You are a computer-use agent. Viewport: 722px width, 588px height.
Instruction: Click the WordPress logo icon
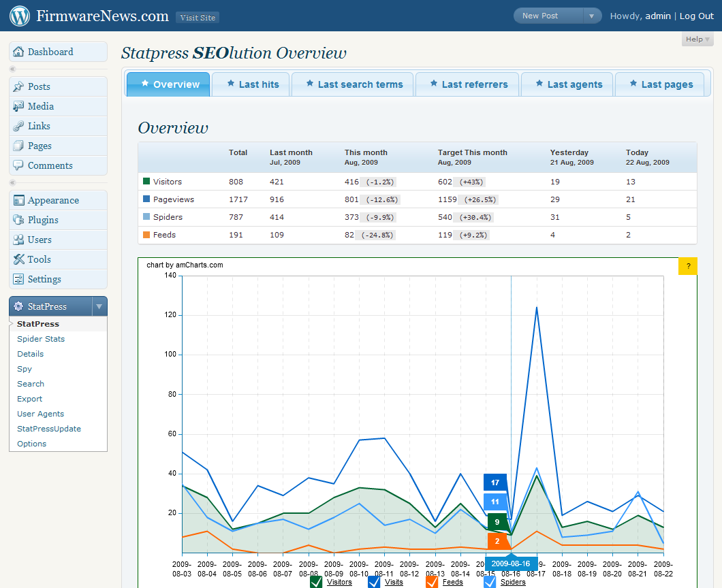click(20, 16)
